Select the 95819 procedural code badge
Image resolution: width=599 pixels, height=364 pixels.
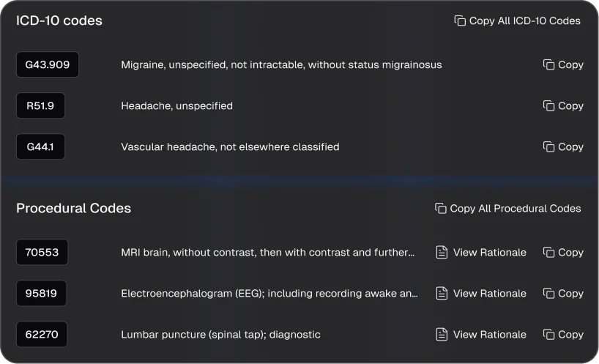click(42, 293)
